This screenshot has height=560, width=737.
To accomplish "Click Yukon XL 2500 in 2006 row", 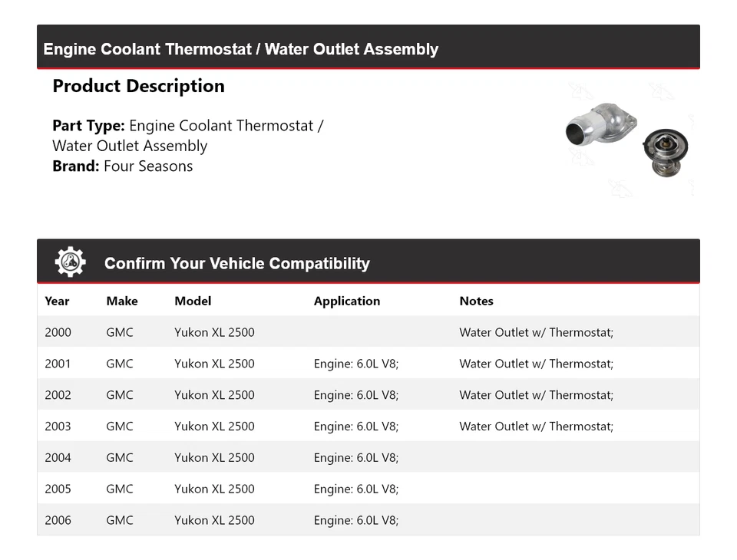I will click(214, 520).
